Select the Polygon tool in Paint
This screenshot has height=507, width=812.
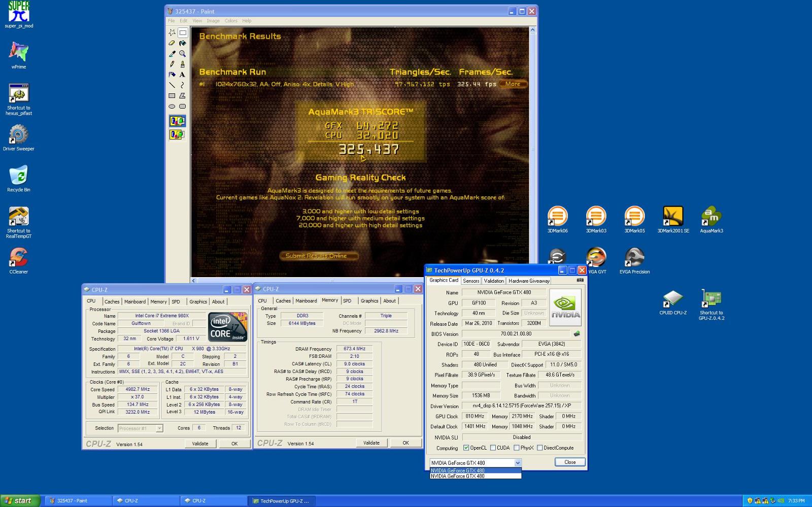pyautogui.click(x=183, y=95)
